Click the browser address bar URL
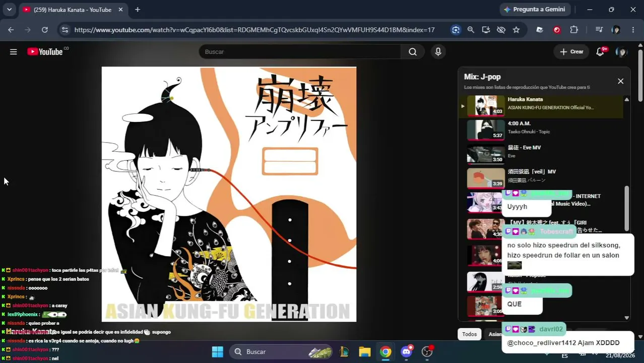This screenshot has width=644, height=363. pos(254,30)
